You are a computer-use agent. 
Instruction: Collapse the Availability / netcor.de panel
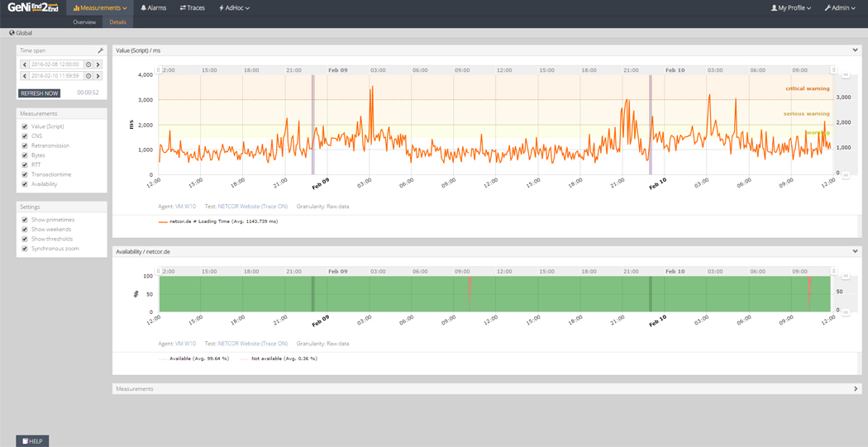tap(856, 251)
